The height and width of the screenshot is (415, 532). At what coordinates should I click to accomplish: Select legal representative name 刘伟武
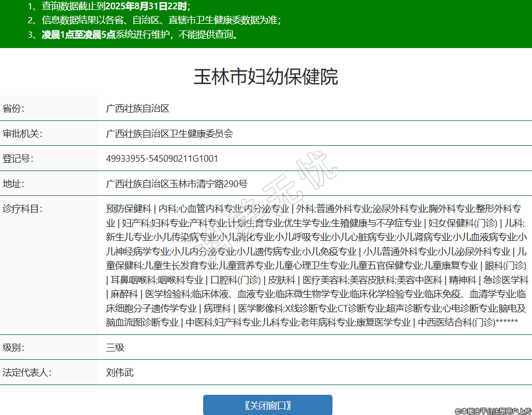(120, 372)
